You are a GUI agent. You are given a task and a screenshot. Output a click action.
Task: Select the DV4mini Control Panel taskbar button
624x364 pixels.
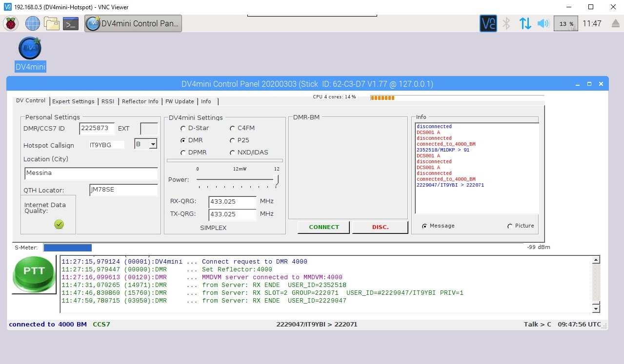[x=133, y=23]
